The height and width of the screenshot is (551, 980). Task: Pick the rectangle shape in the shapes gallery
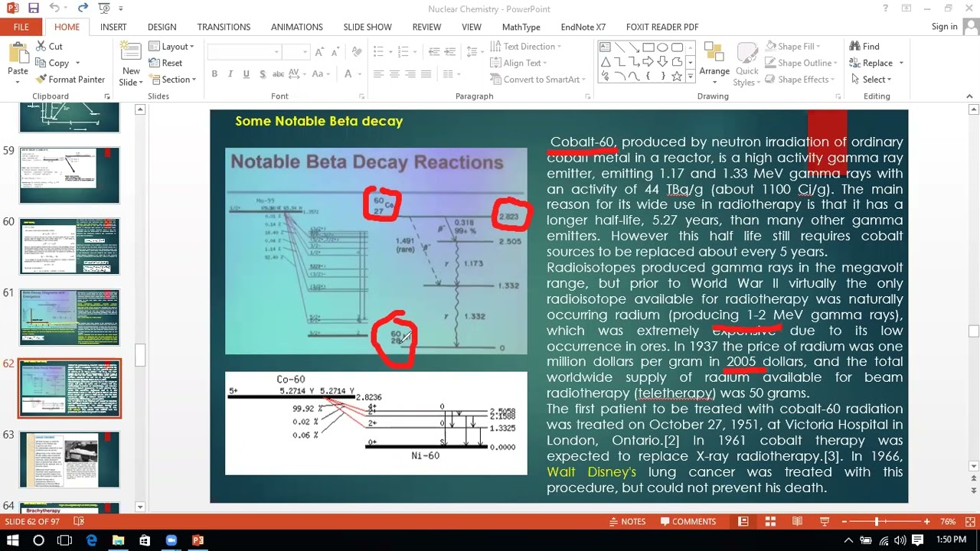pos(648,47)
